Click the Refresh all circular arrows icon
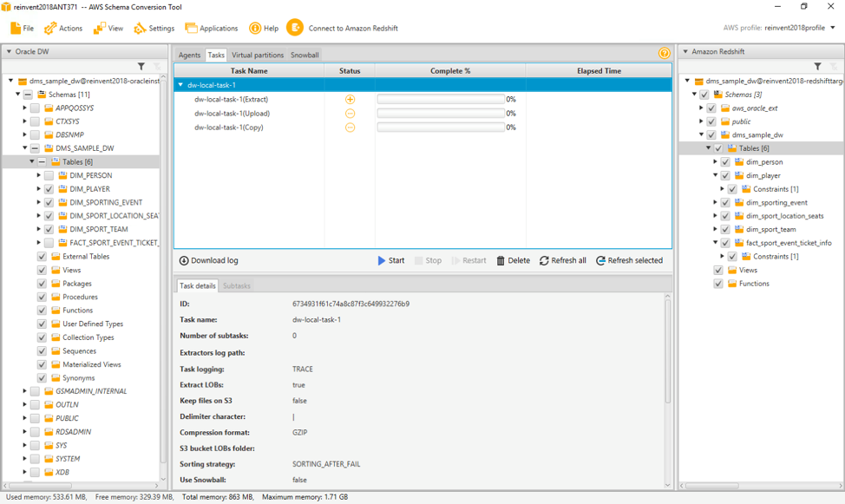This screenshot has height=504, width=845. (544, 260)
